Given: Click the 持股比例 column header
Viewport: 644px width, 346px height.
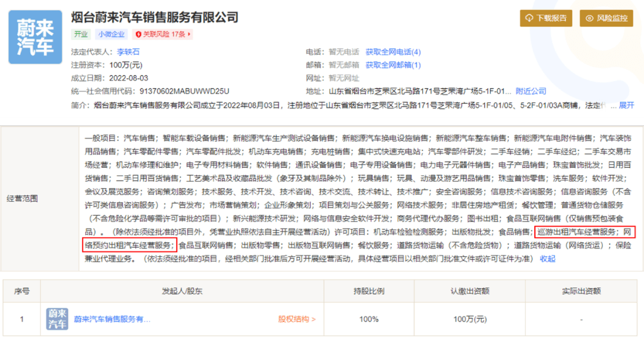Looking at the screenshot, I should [x=369, y=291].
